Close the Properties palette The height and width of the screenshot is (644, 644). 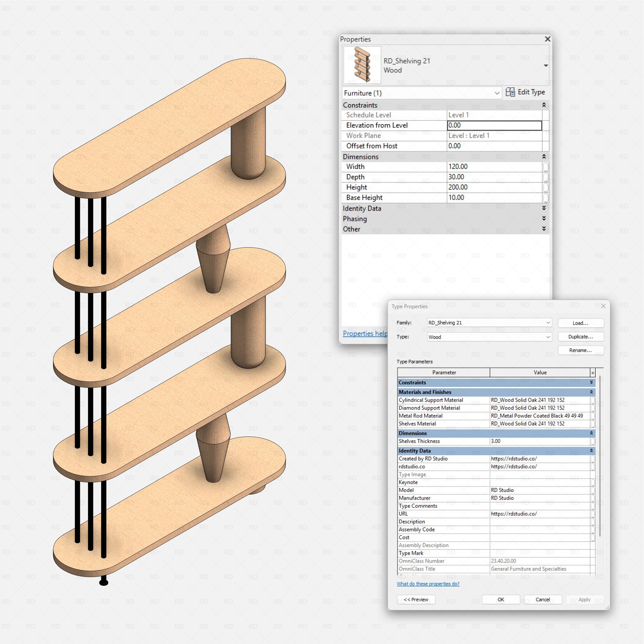pyautogui.click(x=547, y=39)
